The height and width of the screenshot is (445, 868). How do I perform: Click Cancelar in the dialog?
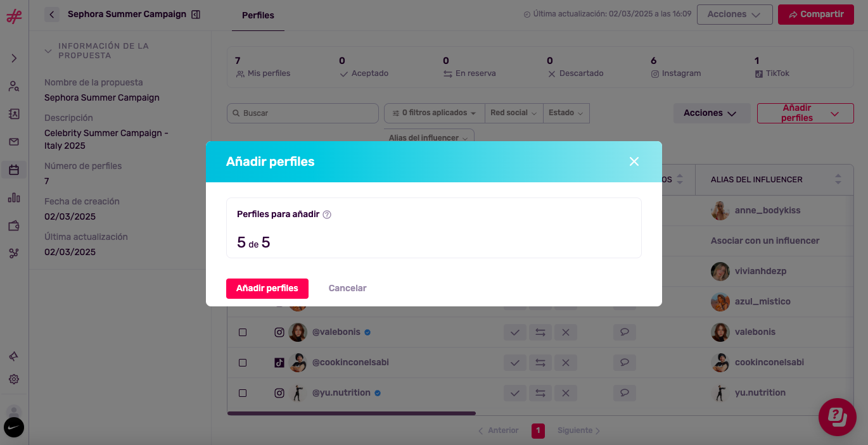tap(347, 289)
